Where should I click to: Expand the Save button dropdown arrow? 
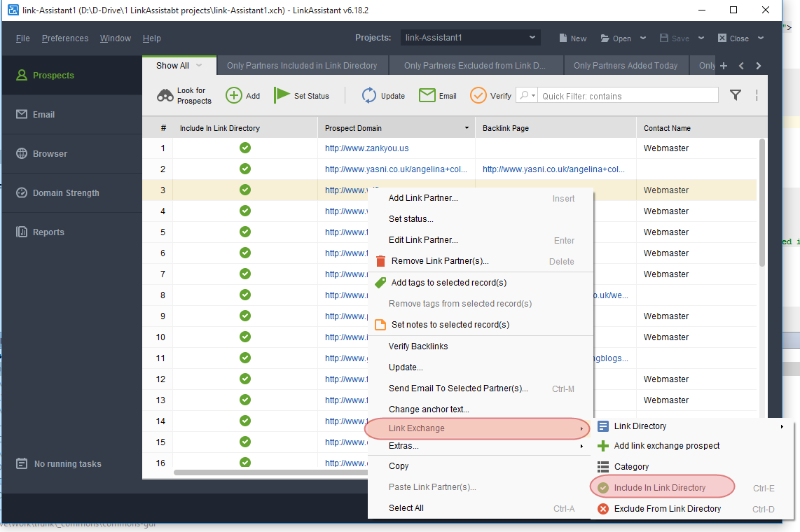[701, 38]
